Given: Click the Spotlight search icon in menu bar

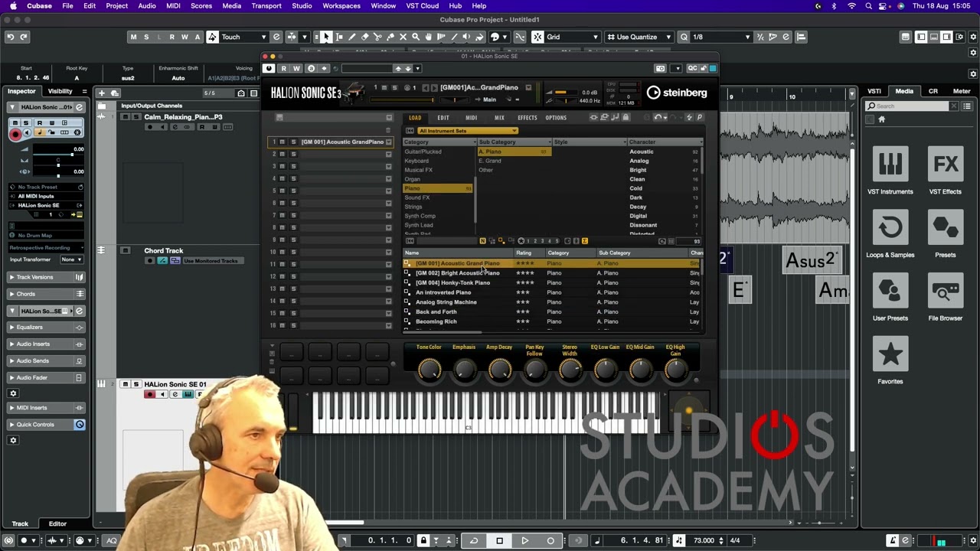Looking at the screenshot, I should [x=868, y=6].
